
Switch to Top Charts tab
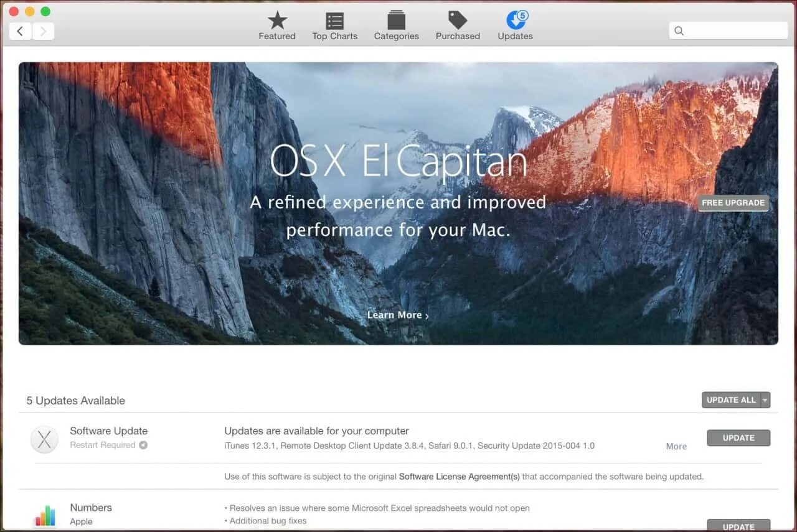click(335, 26)
